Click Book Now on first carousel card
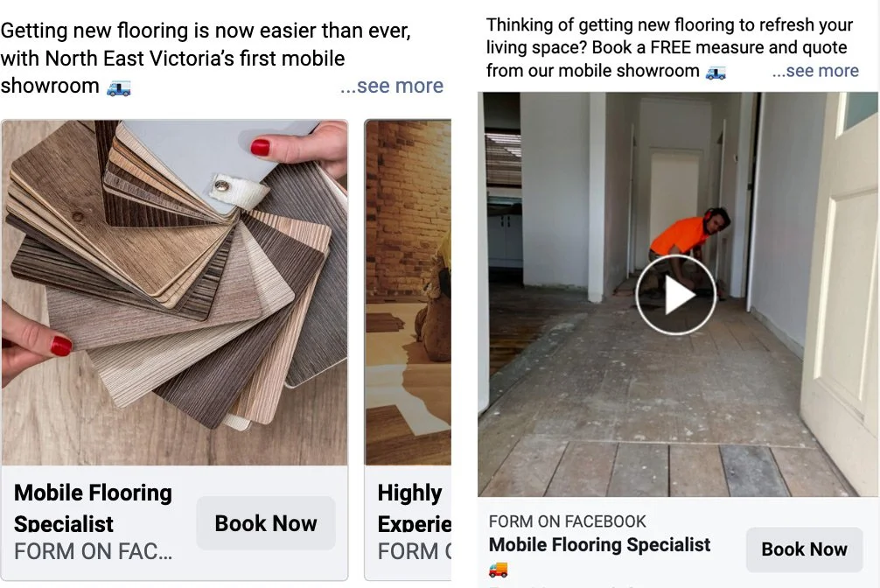Screen dimensions: 880x588 [x=266, y=523]
